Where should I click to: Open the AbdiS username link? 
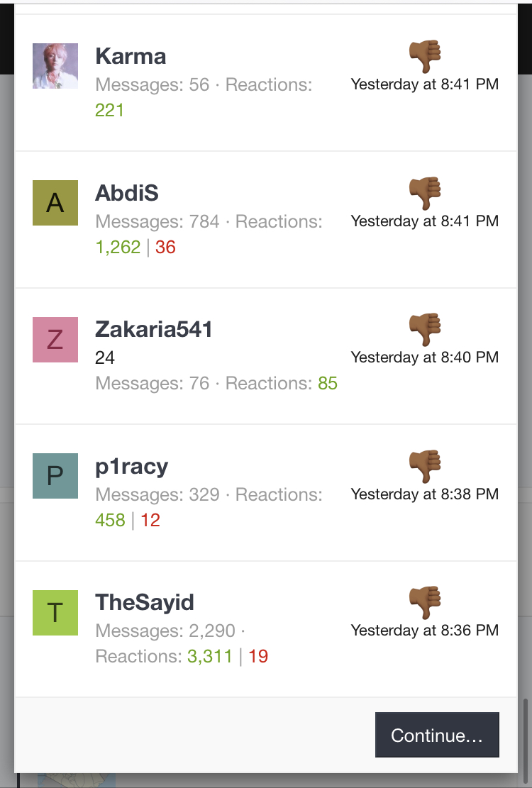(127, 193)
